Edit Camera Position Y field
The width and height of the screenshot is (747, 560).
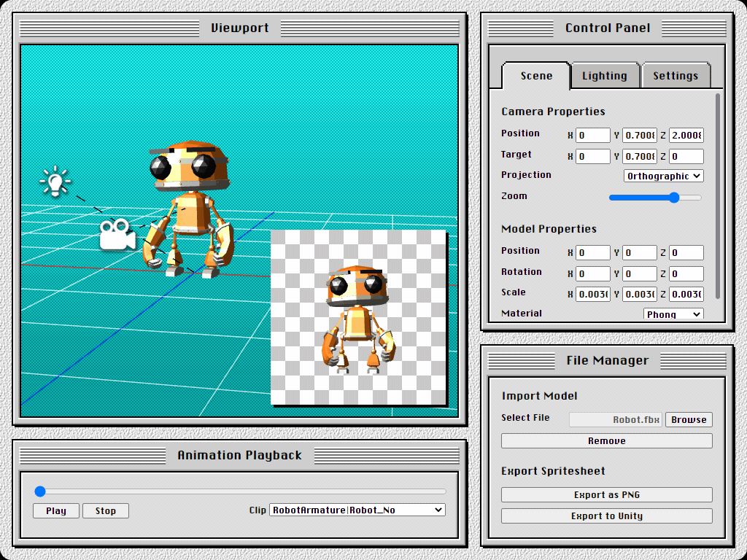(639, 135)
